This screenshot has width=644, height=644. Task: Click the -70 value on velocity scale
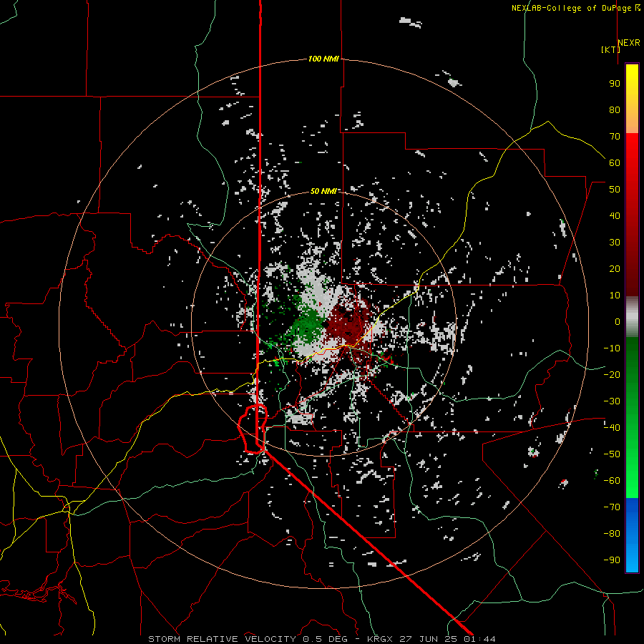(x=612, y=507)
